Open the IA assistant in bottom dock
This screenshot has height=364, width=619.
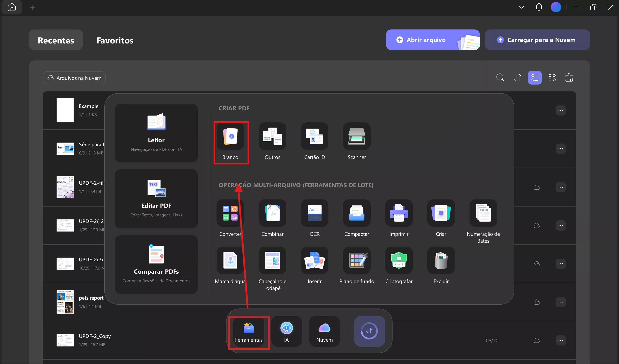(286, 331)
